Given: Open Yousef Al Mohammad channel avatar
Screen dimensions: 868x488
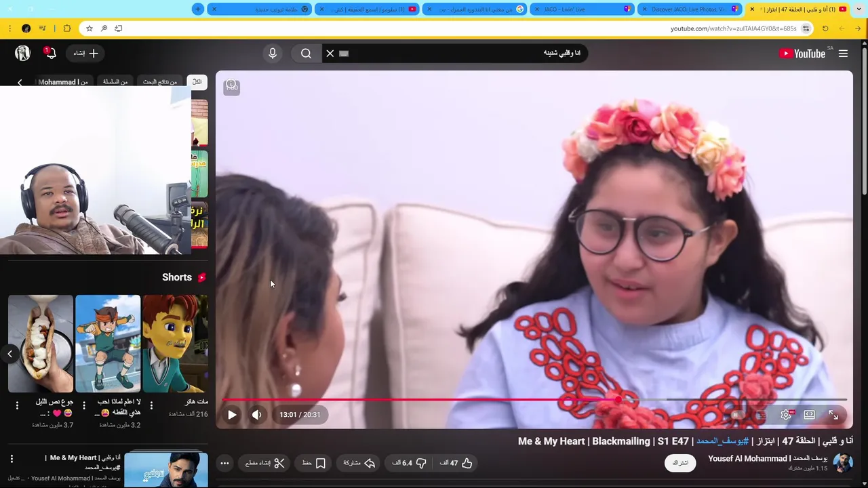Looking at the screenshot, I should [x=843, y=463].
